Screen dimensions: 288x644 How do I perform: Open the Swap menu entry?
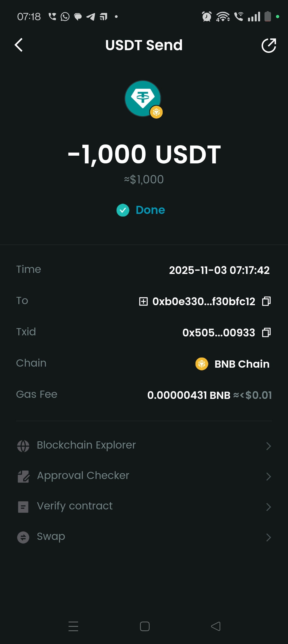coord(51,537)
